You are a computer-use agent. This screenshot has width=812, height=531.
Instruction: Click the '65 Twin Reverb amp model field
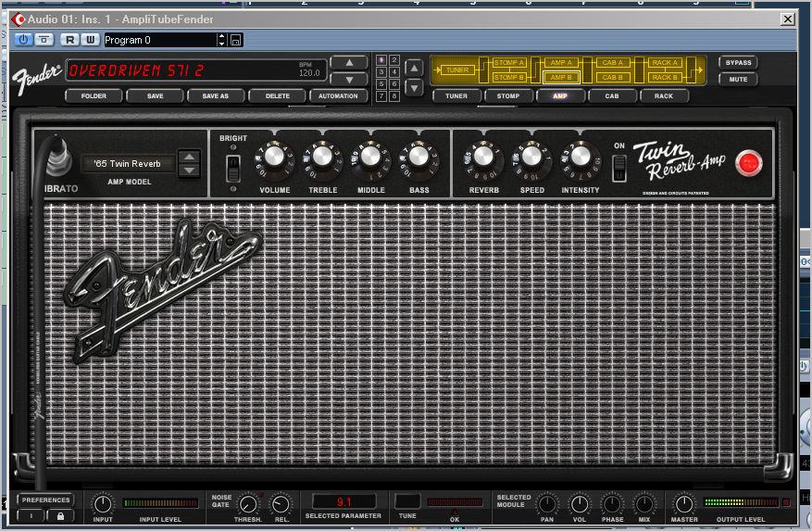click(128, 164)
